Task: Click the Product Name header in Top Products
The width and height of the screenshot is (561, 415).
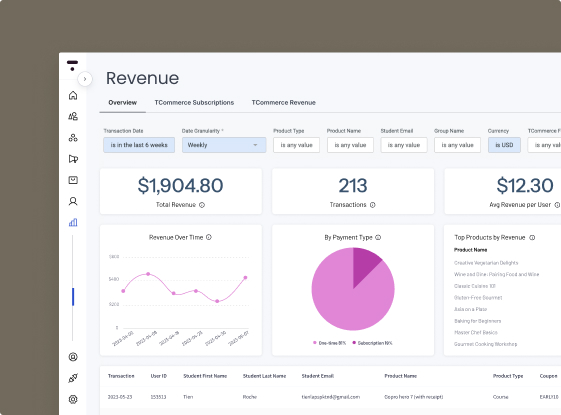Action: click(x=470, y=250)
